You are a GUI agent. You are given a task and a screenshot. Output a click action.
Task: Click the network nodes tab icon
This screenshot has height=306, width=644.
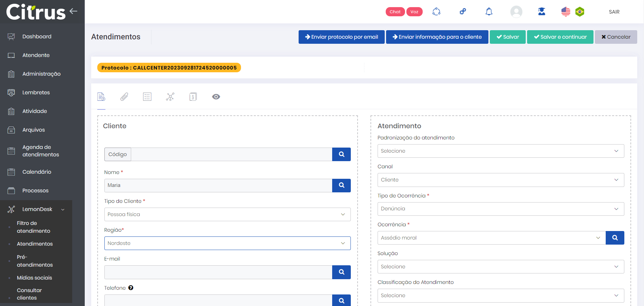click(170, 97)
